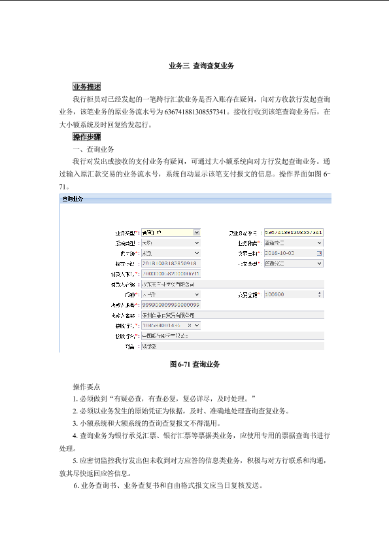Click the X clear icon inside the bank-number dropdown
This screenshot has height=550, width=389.
tap(189, 326)
